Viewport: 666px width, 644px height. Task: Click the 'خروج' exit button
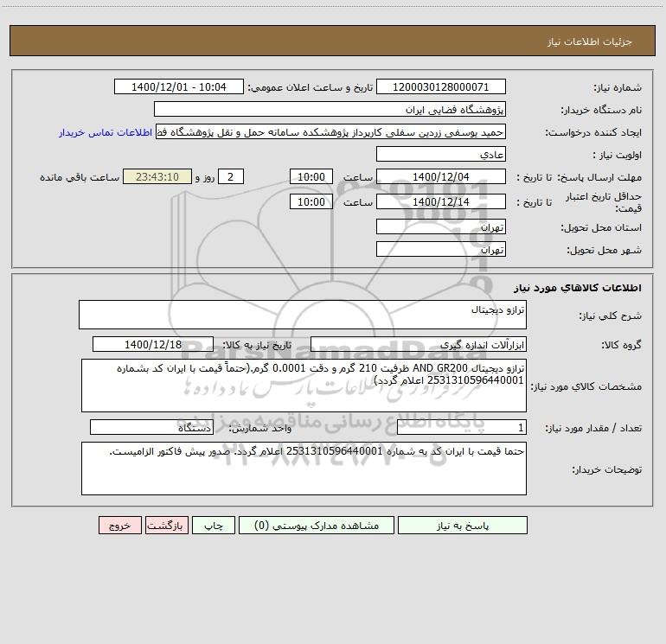click(x=119, y=525)
